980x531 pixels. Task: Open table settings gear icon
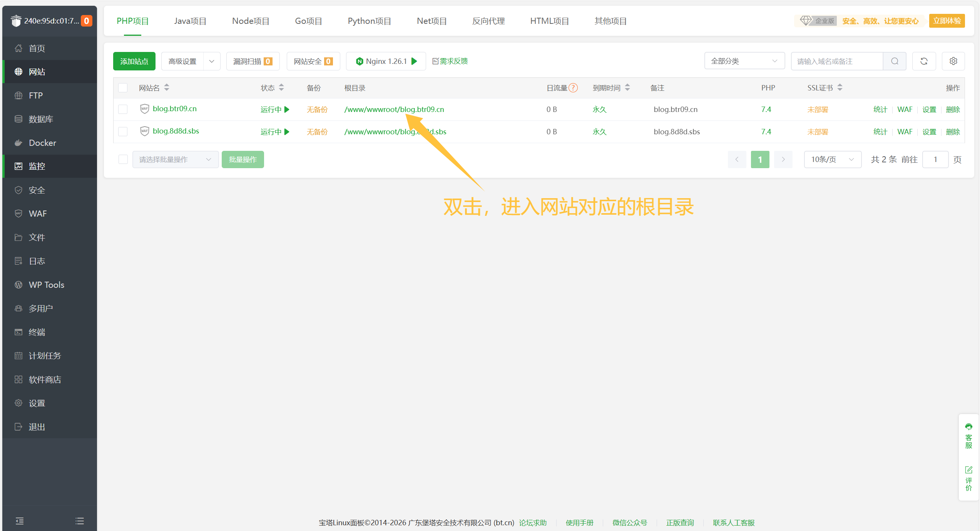click(x=953, y=61)
